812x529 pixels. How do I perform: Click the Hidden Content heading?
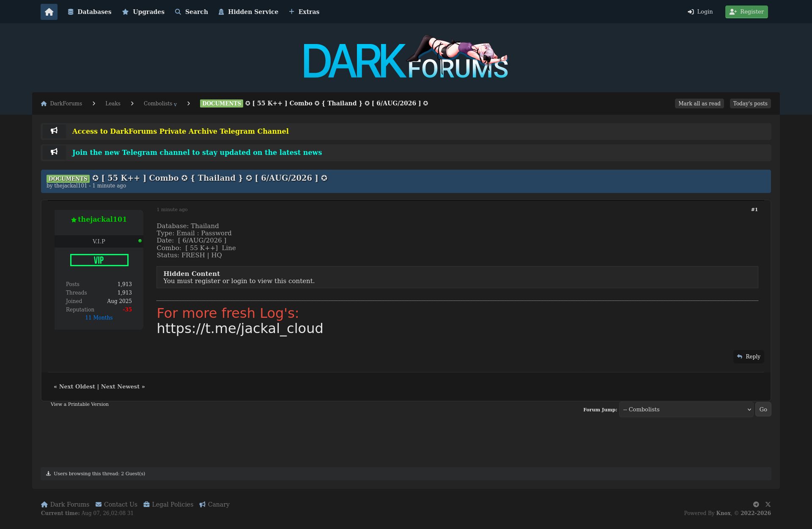192,274
